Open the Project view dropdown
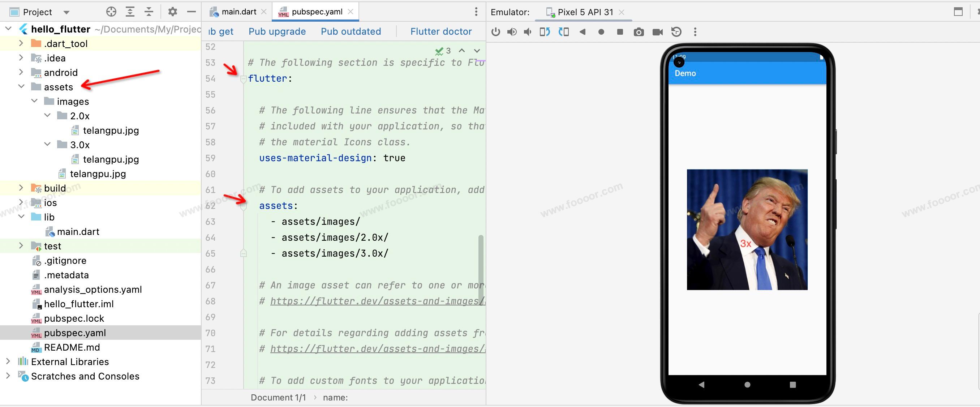Image resolution: width=980 pixels, height=407 pixels. pyautogui.click(x=66, y=12)
